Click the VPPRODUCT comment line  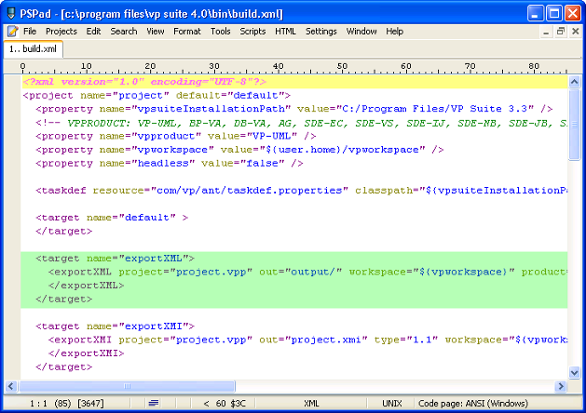[301, 123]
